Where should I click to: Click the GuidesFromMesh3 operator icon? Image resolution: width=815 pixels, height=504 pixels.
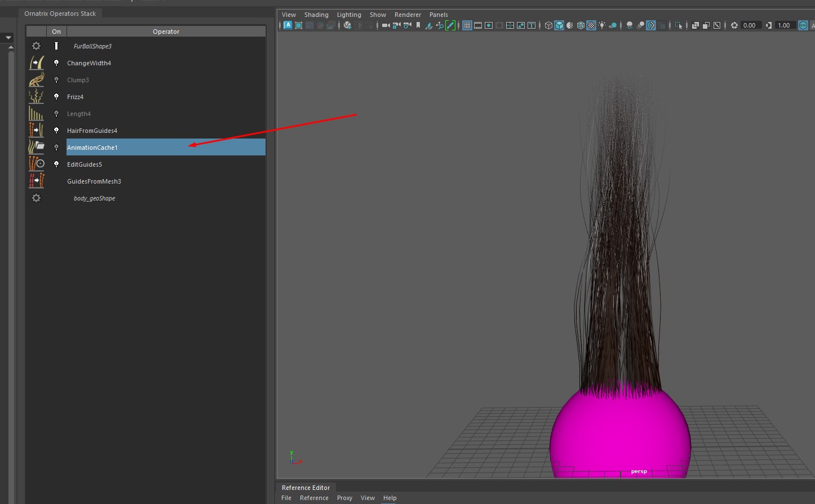tap(36, 181)
